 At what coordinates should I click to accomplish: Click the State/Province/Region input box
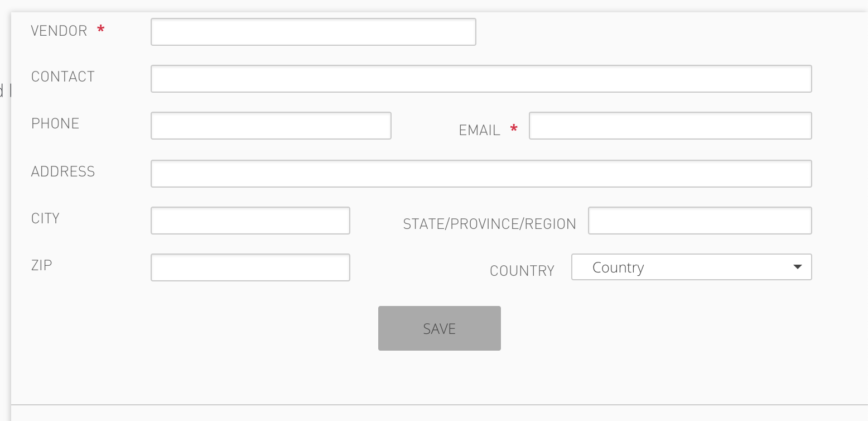tap(700, 221)
